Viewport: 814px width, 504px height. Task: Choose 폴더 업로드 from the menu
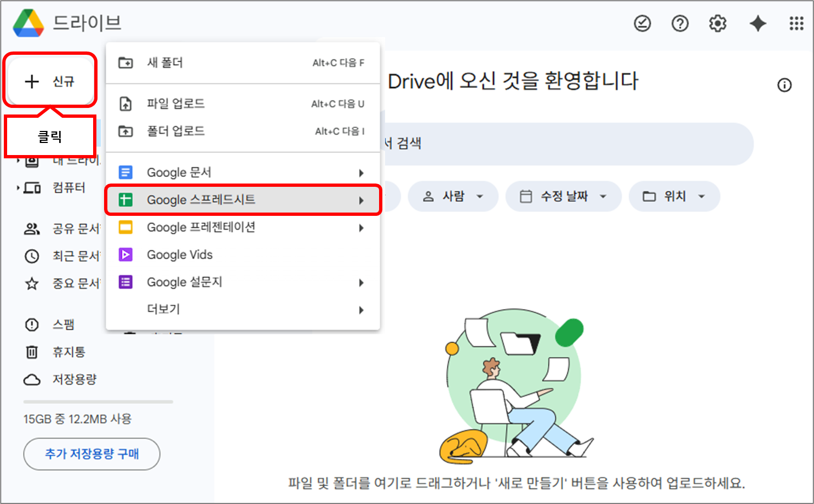pyautogui.click(x=243, y=131)
